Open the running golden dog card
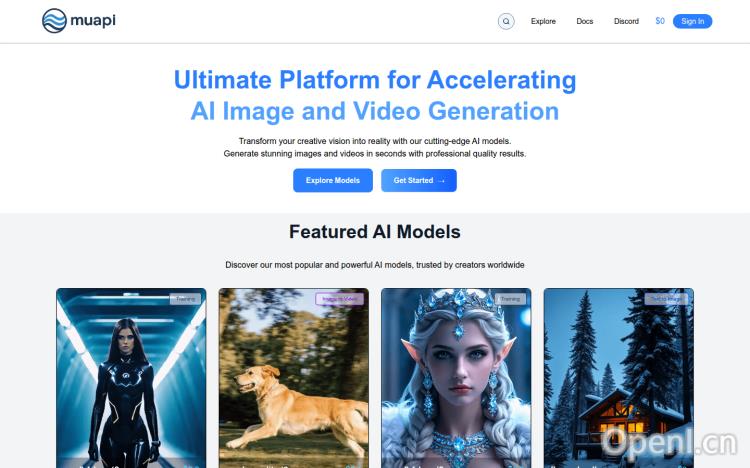Image resolution: width=750 pixels, height=468 pixels. [294, 378]
